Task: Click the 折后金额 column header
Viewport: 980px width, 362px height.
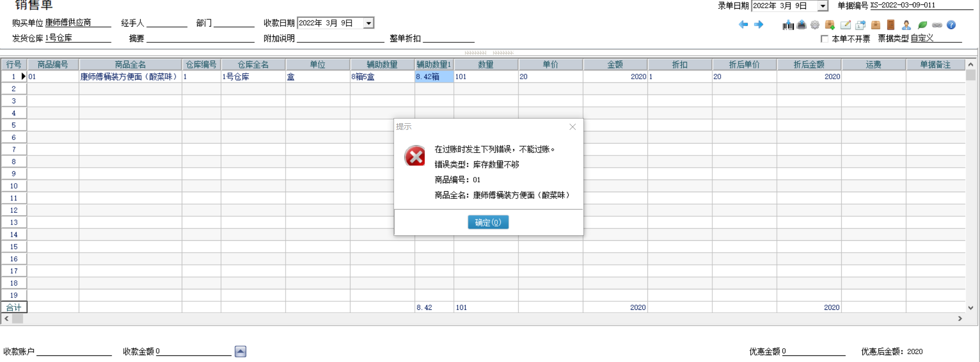Action: tap(809, 64)
